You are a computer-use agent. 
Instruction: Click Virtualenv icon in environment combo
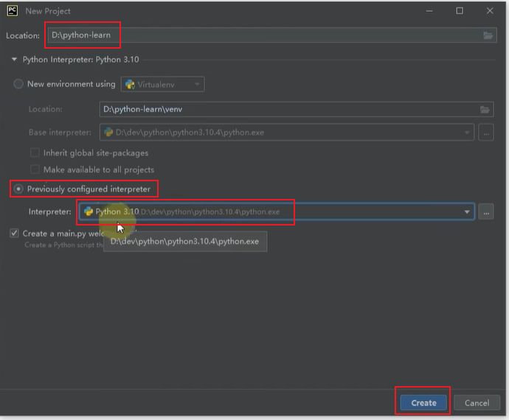click(130, 84)
